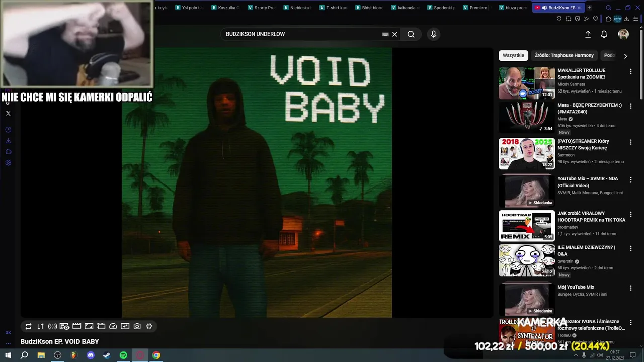Open JAK zrobić VIRALOWY HOODTRAP REMIX title

591,217
